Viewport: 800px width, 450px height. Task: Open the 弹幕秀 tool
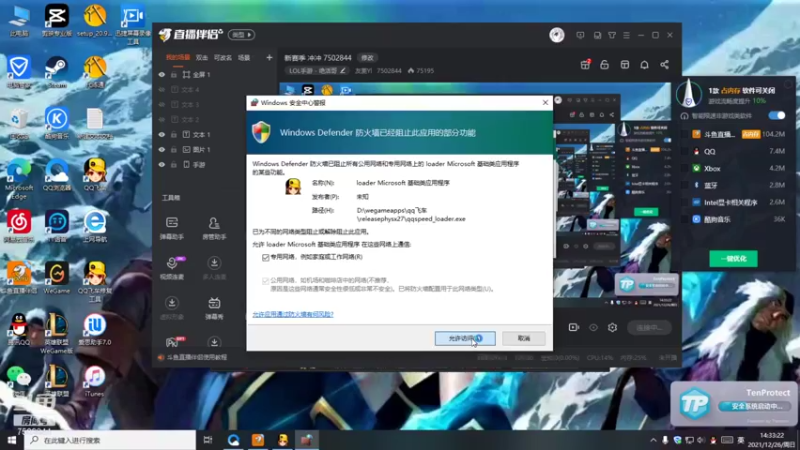(x=214, y=307)
